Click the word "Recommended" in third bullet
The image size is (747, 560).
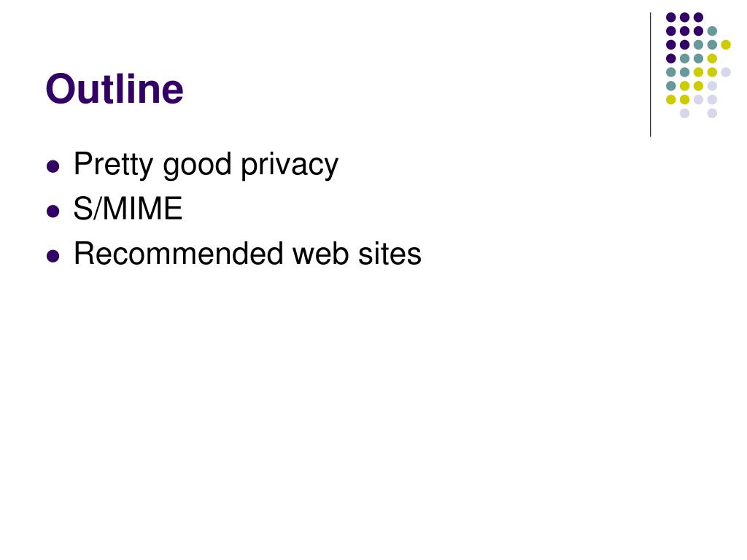(179, 253)
